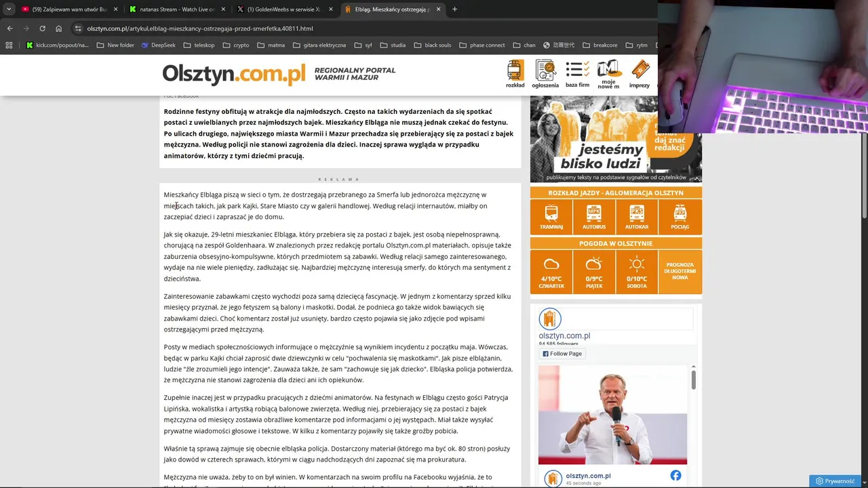Open Piątek weather forecast tile

(594, 272)
